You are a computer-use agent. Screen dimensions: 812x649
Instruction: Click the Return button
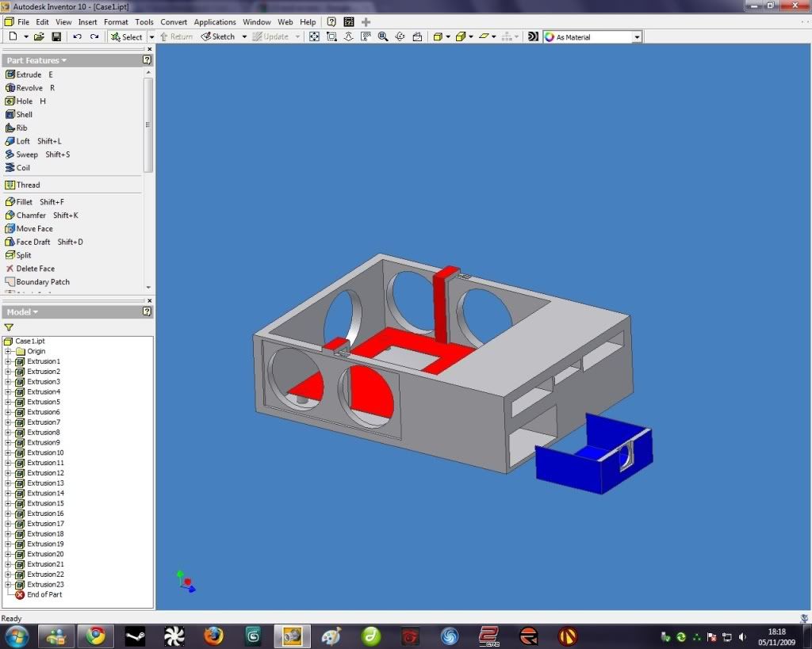point(176,36)
